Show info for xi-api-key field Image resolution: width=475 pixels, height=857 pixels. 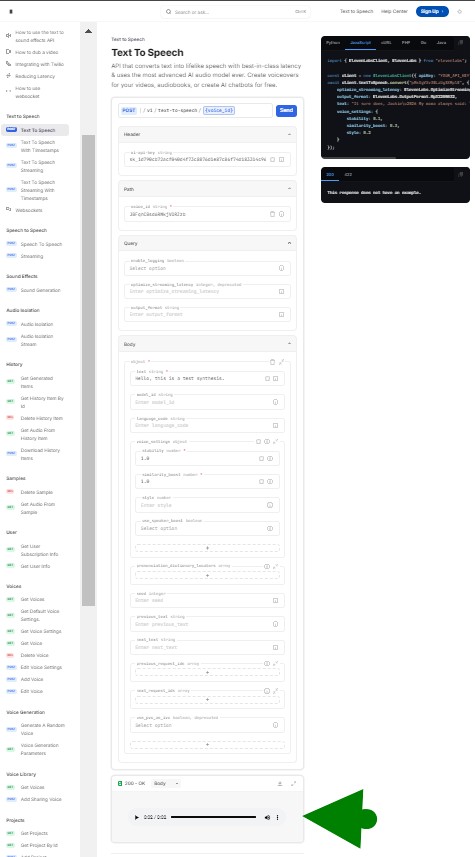[x=282, y=160]
